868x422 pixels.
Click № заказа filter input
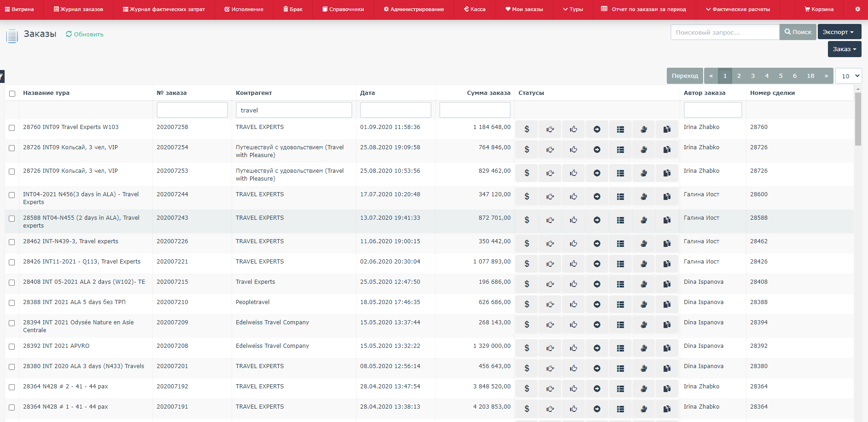(192, 110)
